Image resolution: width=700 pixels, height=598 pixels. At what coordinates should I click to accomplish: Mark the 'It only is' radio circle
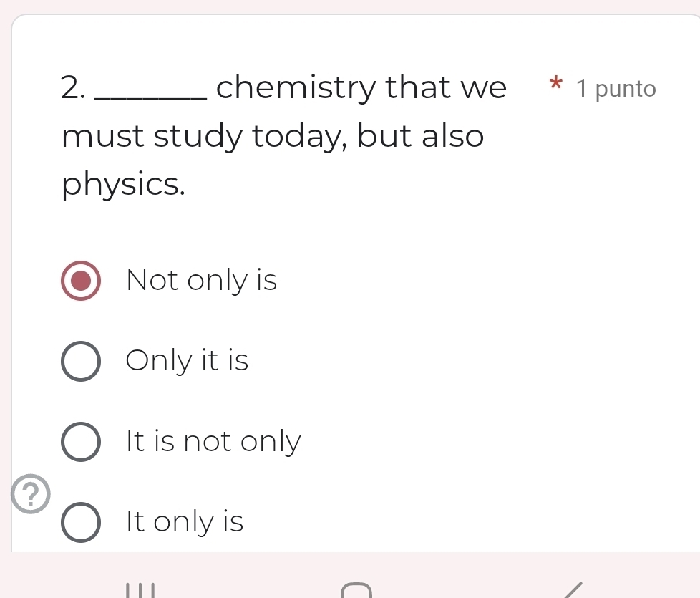[81, 522]
